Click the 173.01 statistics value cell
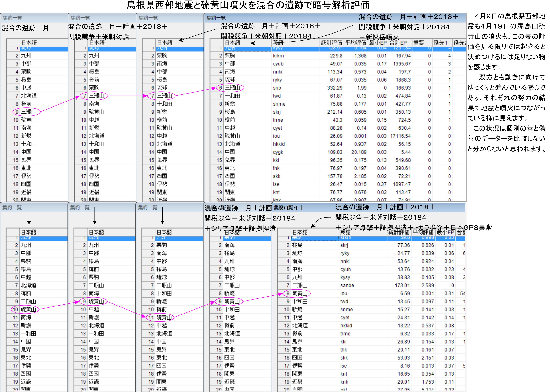 [402, 285]
